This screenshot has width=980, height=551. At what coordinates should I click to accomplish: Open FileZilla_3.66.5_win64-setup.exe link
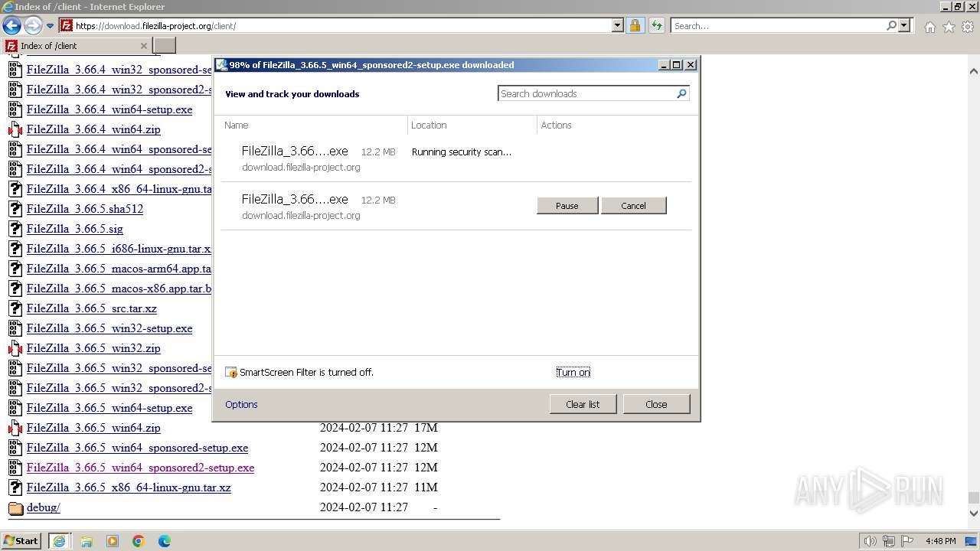point(109,408)
